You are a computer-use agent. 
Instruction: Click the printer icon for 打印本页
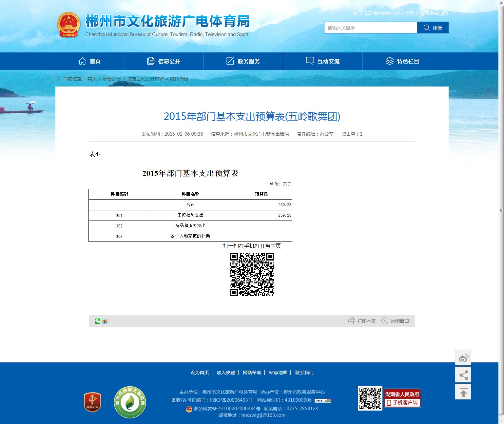click(351, 321)
